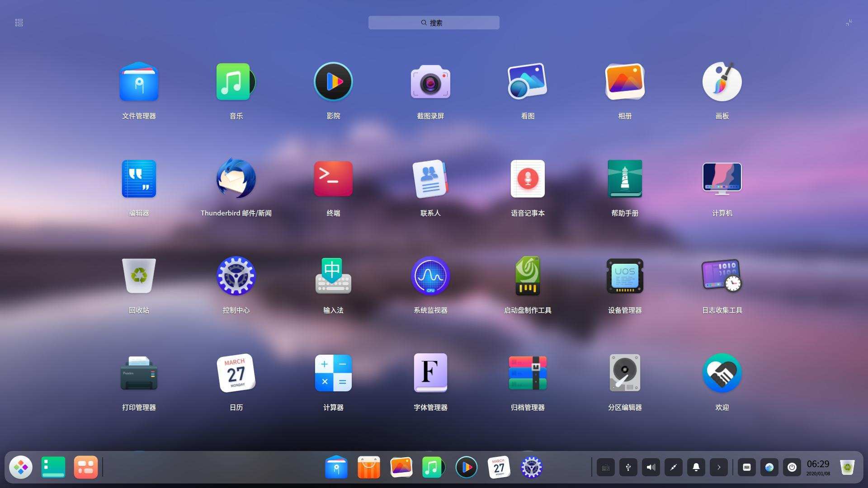Click the keyboard layout tray icon
868x488 pixels.
(747, 467)
